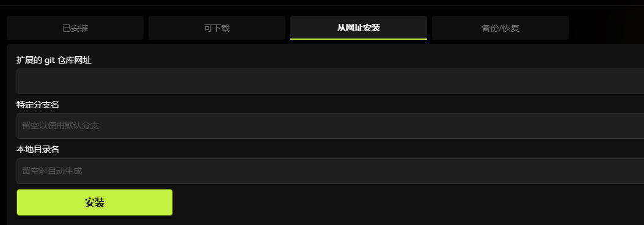Image resolution: width=644 pixels, height=225 pixels.
Task: Select the tab left of 可下载
Action: point(75,28)
